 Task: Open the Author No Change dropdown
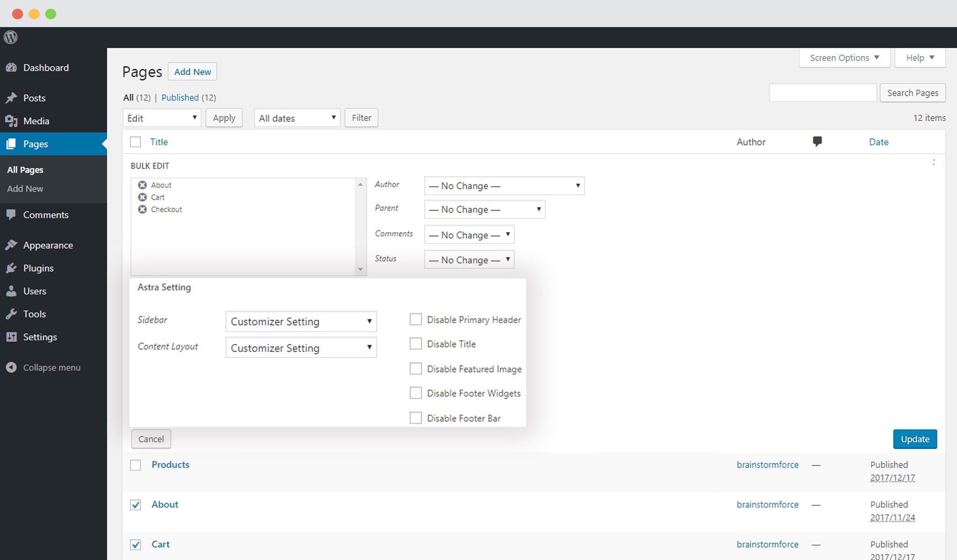point(502,186)
